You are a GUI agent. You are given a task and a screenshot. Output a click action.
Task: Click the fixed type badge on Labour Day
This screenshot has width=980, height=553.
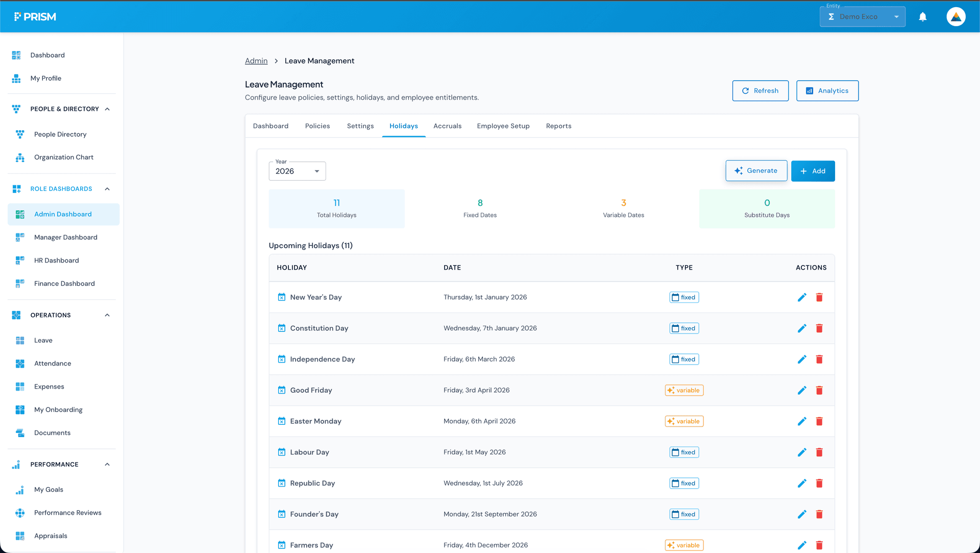point(684,452)
